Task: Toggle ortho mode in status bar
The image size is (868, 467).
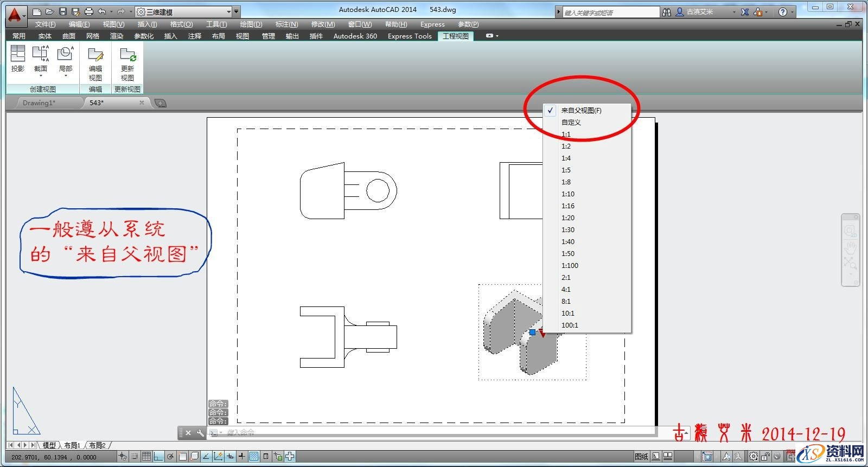Action: (158, 457)
